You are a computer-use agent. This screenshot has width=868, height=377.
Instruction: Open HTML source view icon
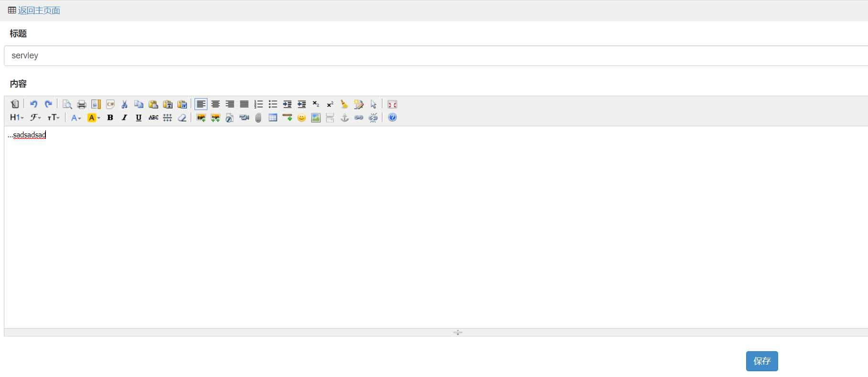(15, 104)
